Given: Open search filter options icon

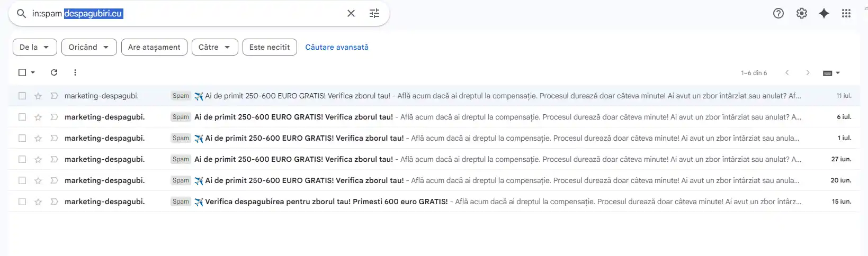Looking at the screenshot, I should pyautogui.click(x=374, y=13).
